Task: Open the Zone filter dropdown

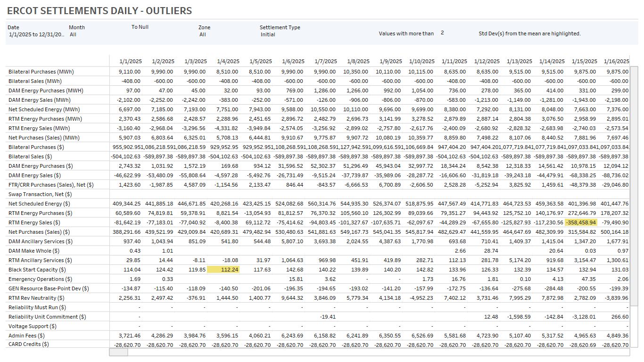Action: [203, 34]
